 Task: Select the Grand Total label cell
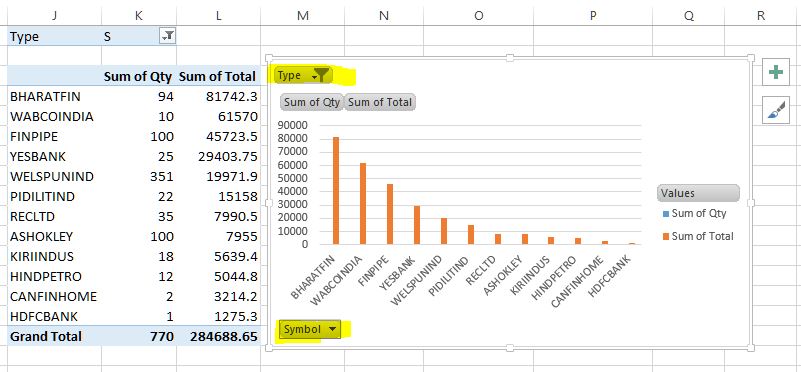[x=55, y=336]
